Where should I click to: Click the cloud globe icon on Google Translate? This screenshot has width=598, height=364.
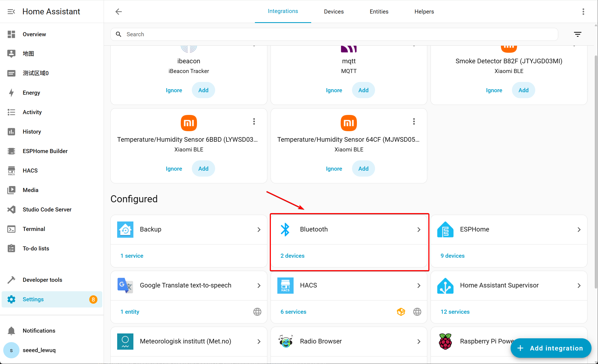click(257, 312)
